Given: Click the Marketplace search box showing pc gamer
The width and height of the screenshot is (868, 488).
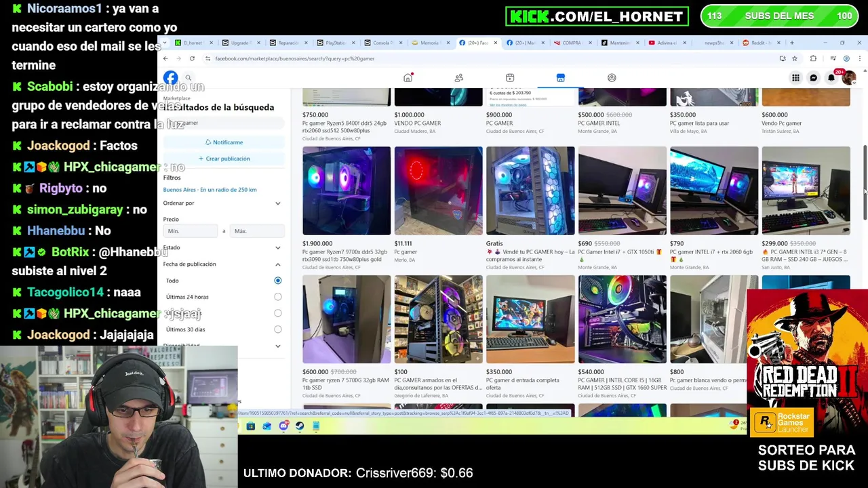Looking at the screenshot, I should (x=222, y=123).
